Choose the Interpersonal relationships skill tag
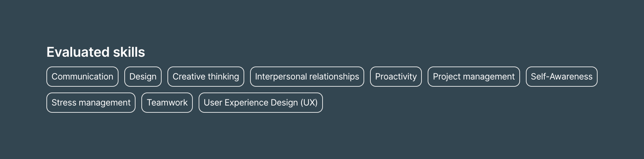The height and width of the screenshot is (159, 644). [307, 77]
